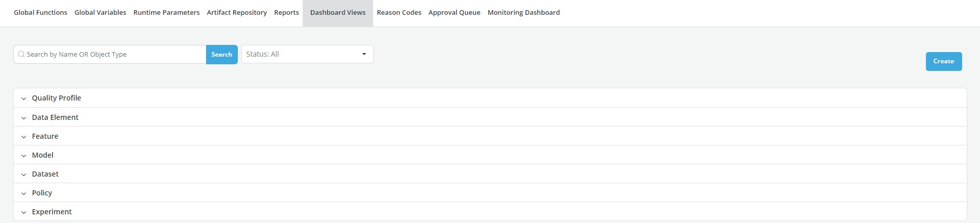Expand the Experiment section chevron
This screenshot has height=223, width=980.
[x=23, y=212]
